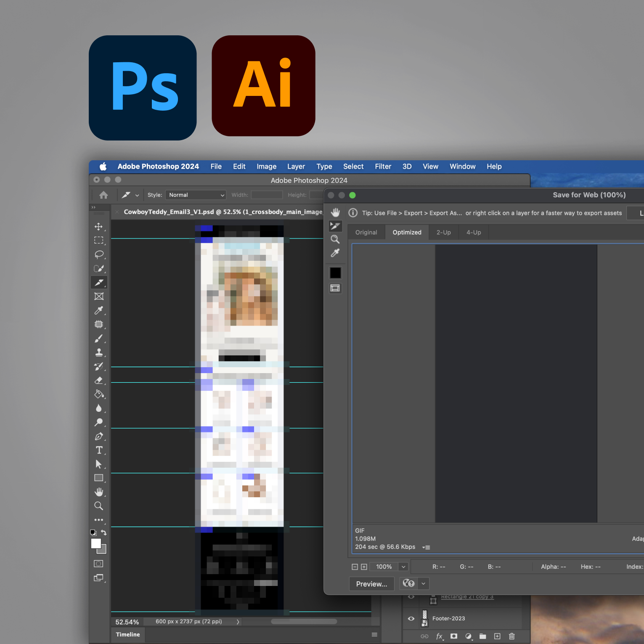Select the Blur tool
Image resolution: width=644 pixels, height=644 pixels.
[x=99, y=408]
